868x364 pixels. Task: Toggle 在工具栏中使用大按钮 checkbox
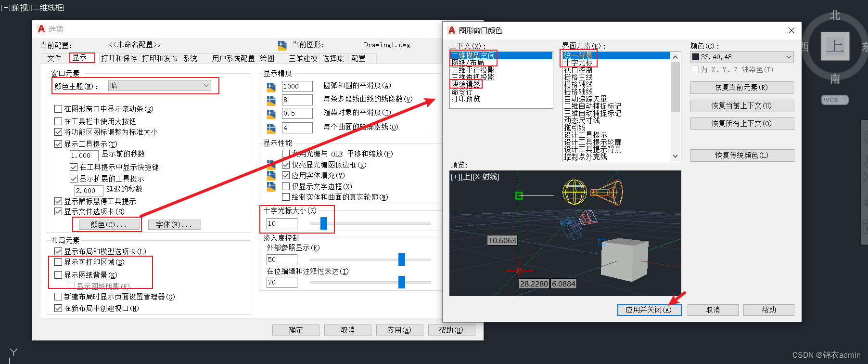tap(58, 121)
